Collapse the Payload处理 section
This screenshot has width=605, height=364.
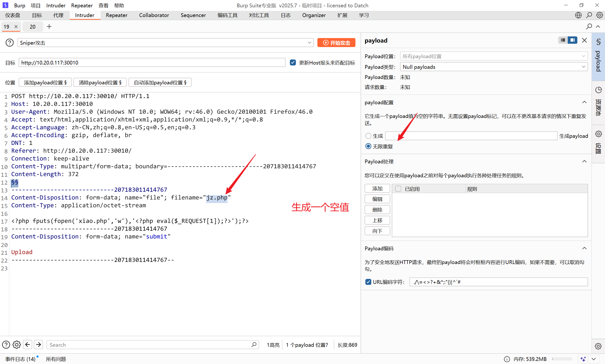pyautogui.click(x=584, y=161)
